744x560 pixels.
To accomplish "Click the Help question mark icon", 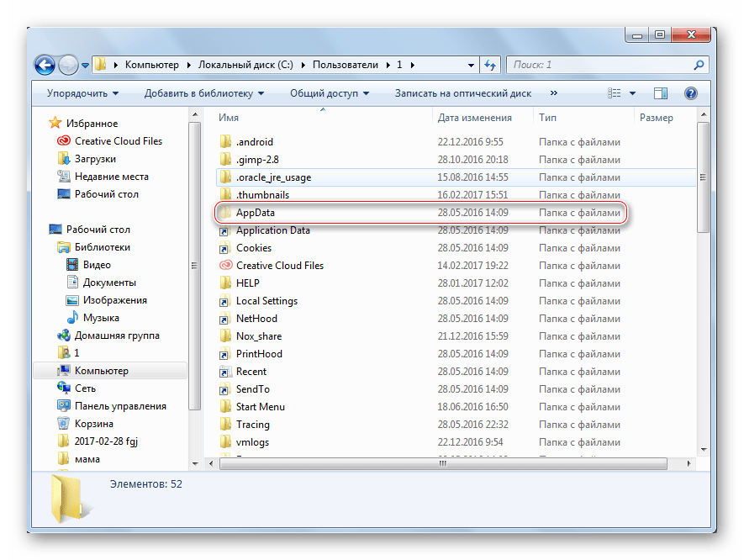I will 691,93.
